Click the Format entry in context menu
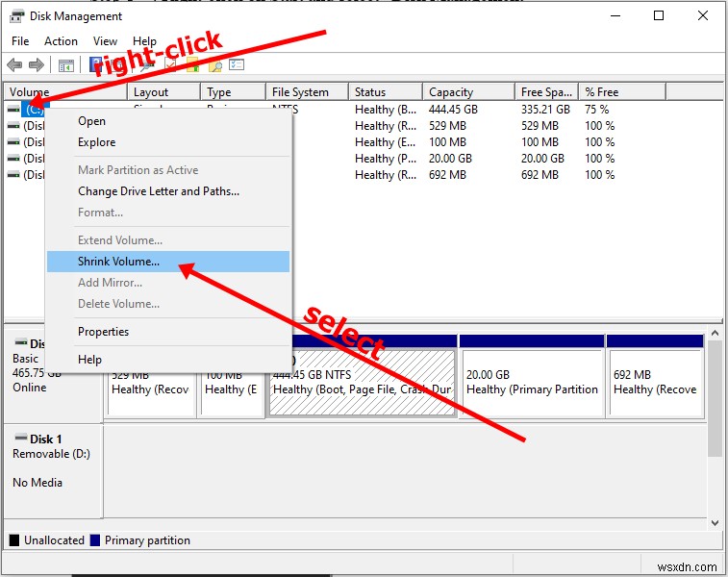Screen dimensions: 728x577 [x=168, y=213]
